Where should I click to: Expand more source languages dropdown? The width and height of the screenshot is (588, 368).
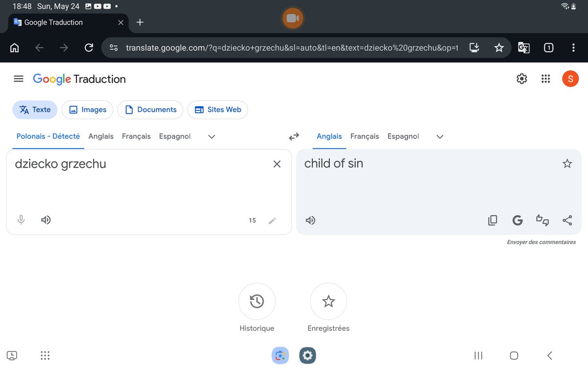point(212,137)
